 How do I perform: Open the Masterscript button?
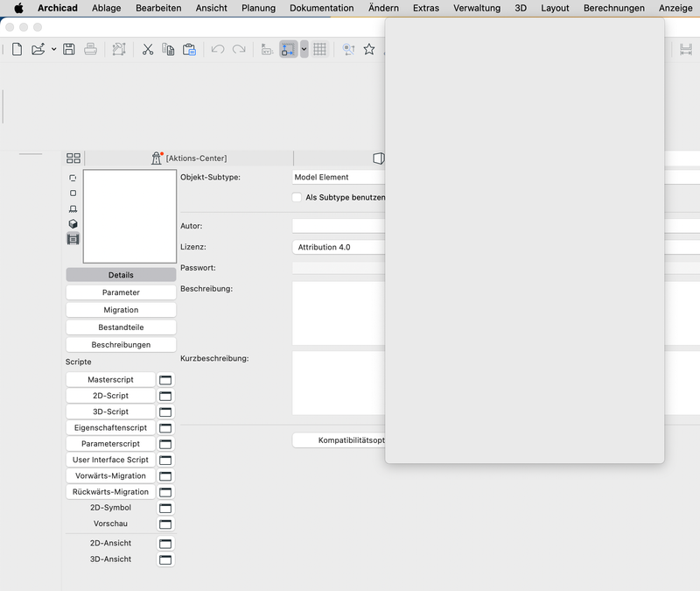[111, 379]
